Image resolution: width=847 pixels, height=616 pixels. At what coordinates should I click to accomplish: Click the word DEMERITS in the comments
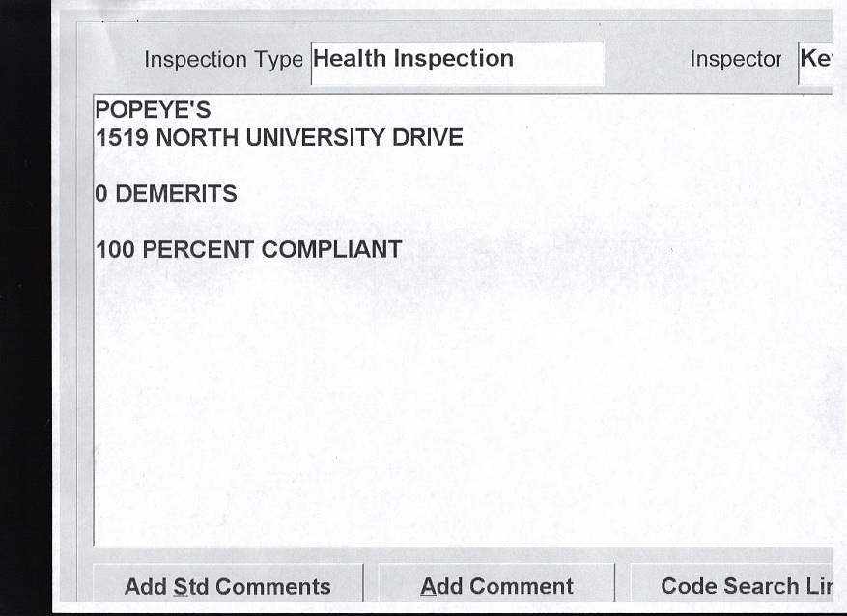(x=176, y=194)
